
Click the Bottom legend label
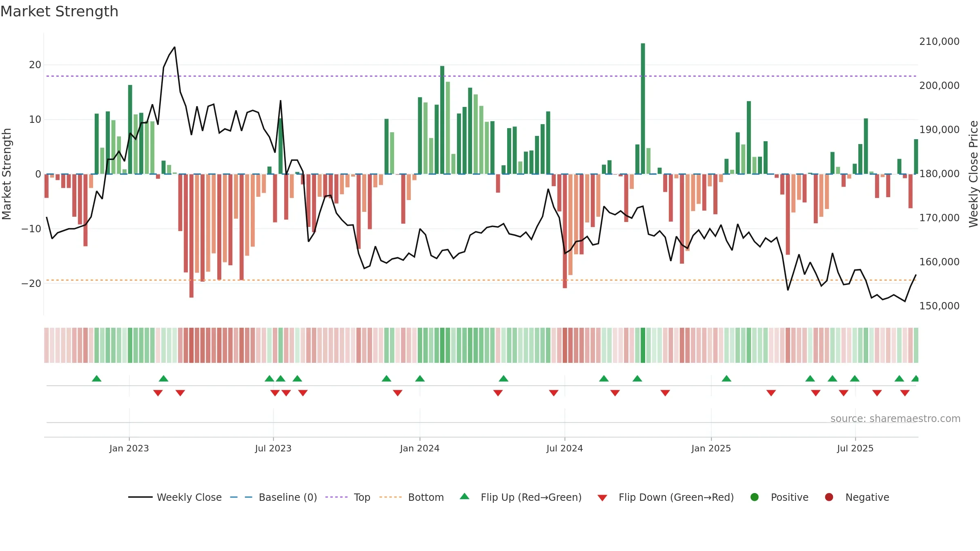(426, 497)
